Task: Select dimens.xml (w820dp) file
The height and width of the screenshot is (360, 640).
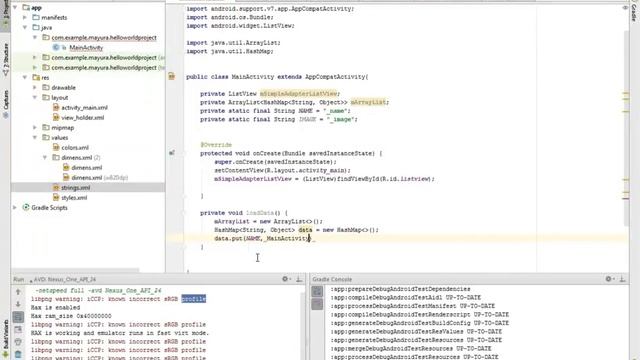Action: [99, 178]
